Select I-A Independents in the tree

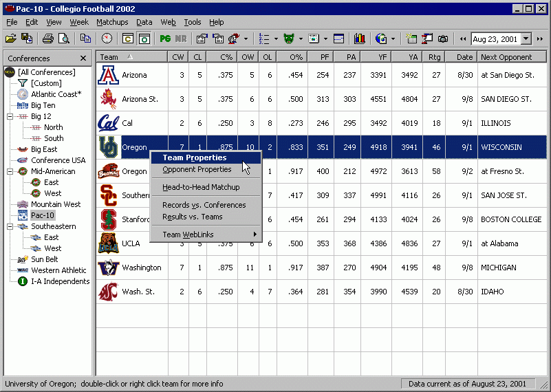click(x=60, y=281)
